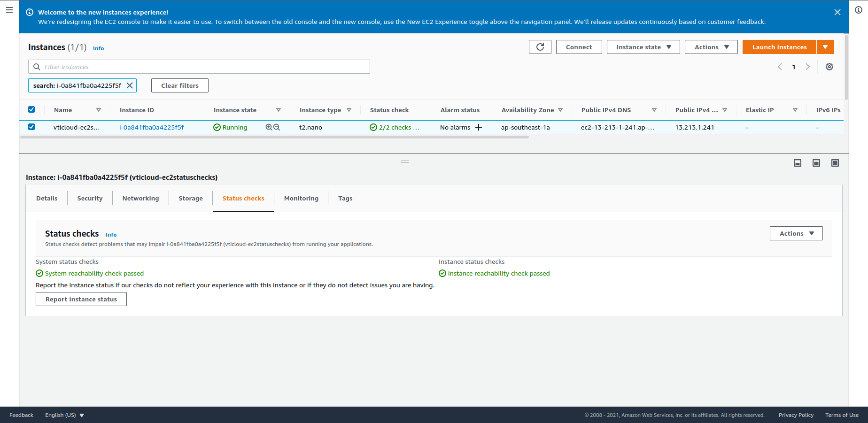This screenshot has height=423, width=868.
Task: Open Terms of Use link
Action: (x=842, y=415)
